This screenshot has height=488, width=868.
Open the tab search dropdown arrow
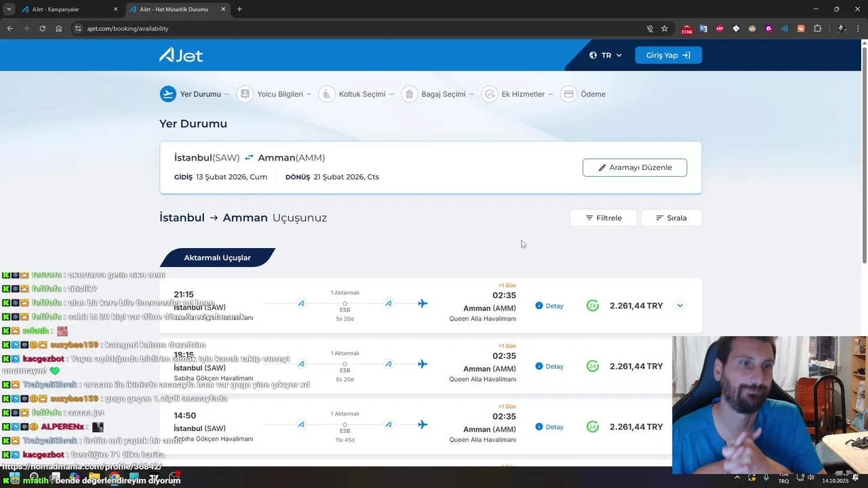(x=9, y=9)
